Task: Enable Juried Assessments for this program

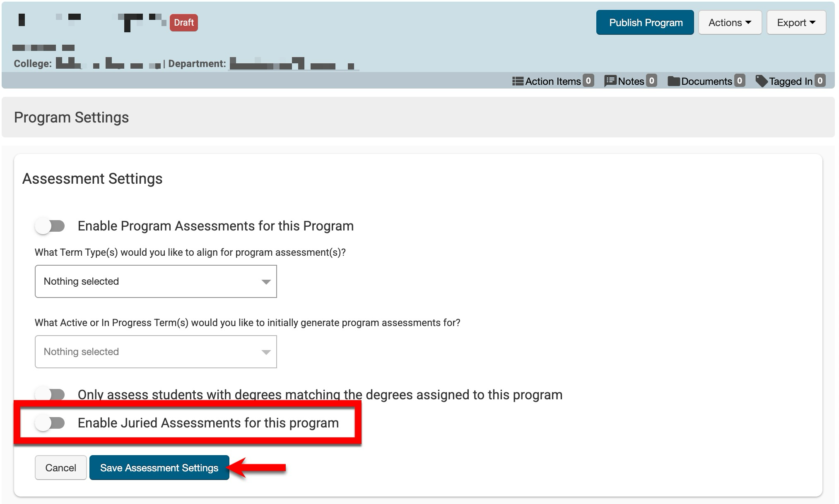Action: (50, 423)
